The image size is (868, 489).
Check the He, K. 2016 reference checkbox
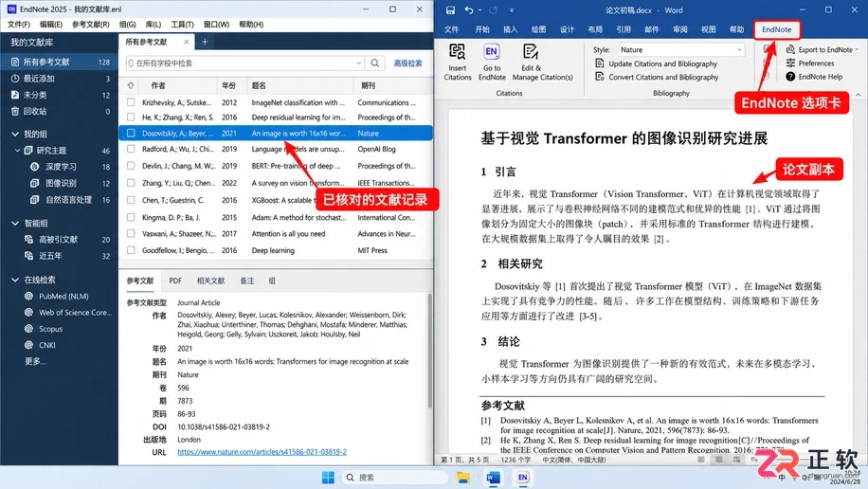131,118
